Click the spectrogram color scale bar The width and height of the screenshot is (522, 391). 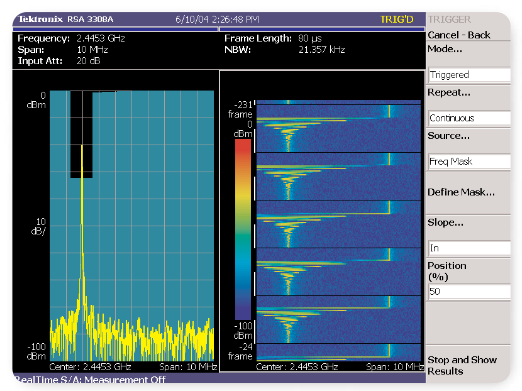243,229
